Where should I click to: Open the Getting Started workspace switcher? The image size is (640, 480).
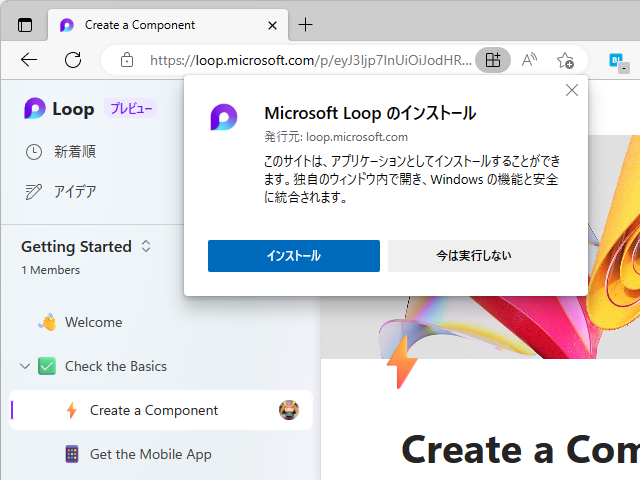point(146,246)
